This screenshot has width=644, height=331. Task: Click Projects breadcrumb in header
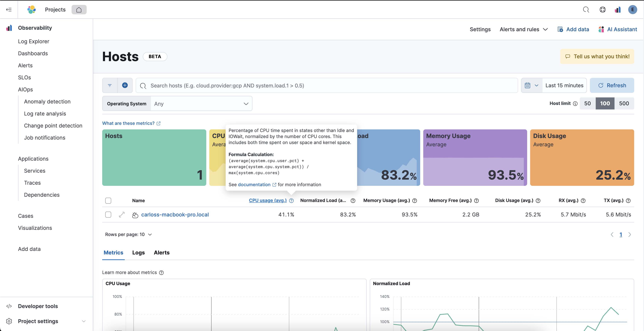tap(55, 10)
